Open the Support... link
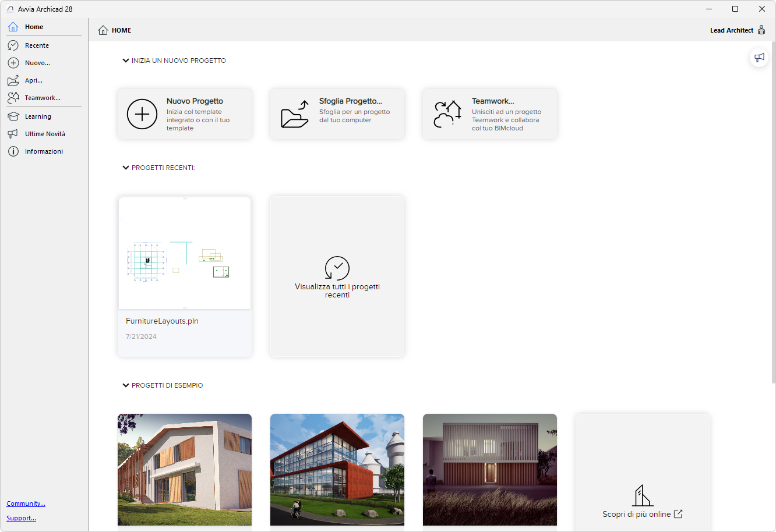Image resolution: width=776 pixels, height=532 pixels. pyautogui.click(x=21, y=518)
